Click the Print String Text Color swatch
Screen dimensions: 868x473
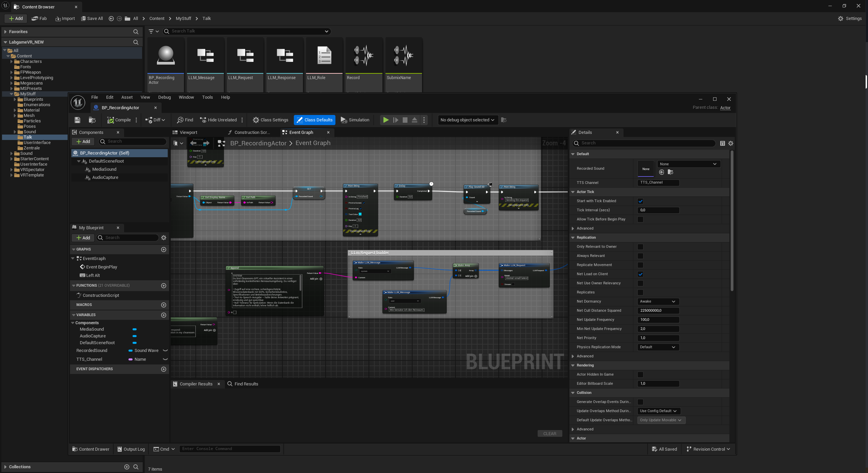pyautogui.click(x=360, y=214)
